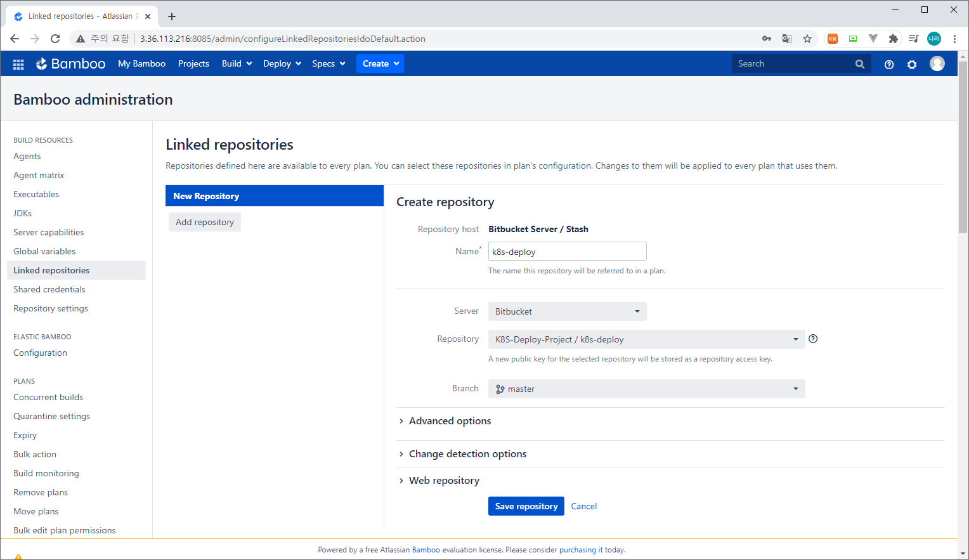Click the gray V extension icon
The image size is (969, 560).
[873, 39]
